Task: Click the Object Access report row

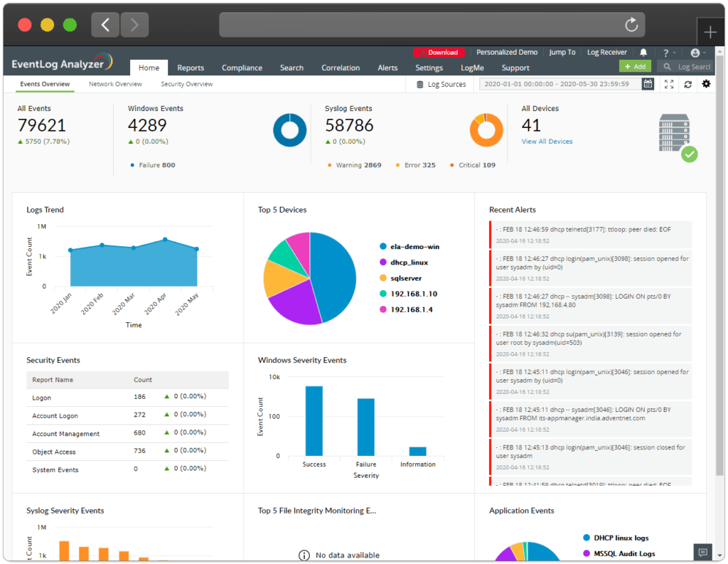Action: (128, 452)
